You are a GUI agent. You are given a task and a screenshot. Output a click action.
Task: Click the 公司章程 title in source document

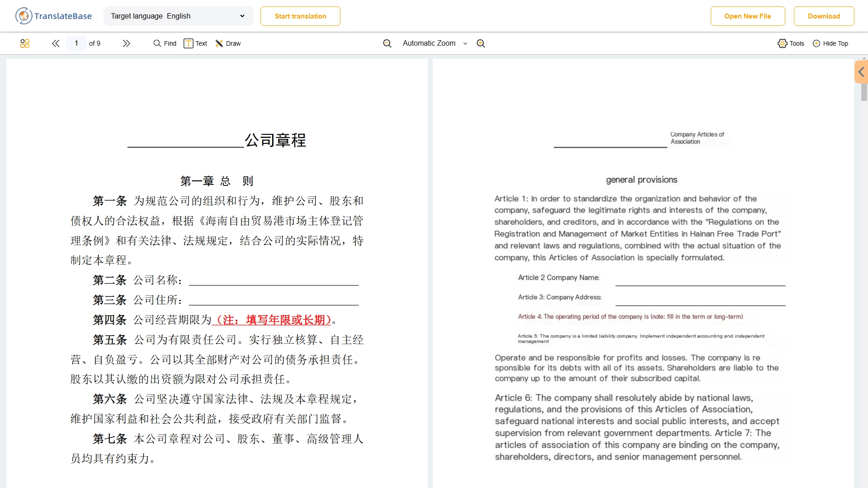point(275,140)
